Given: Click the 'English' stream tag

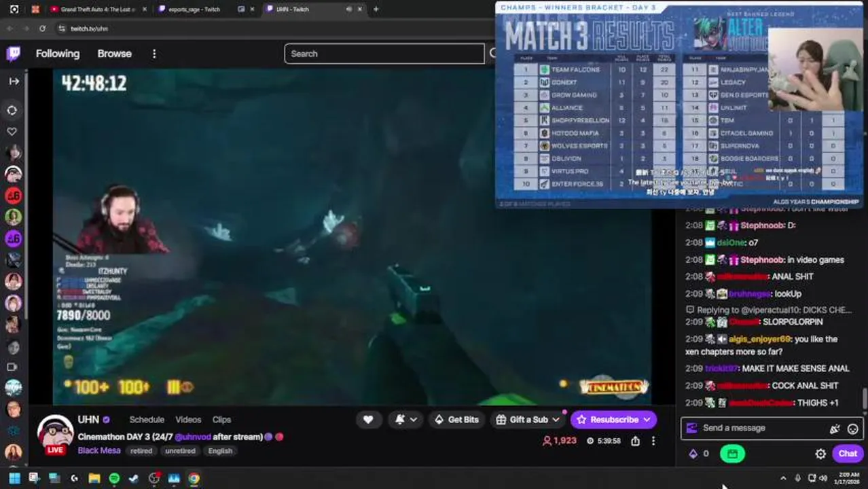Looking at the screenshot, I should [x=220, y=451].
